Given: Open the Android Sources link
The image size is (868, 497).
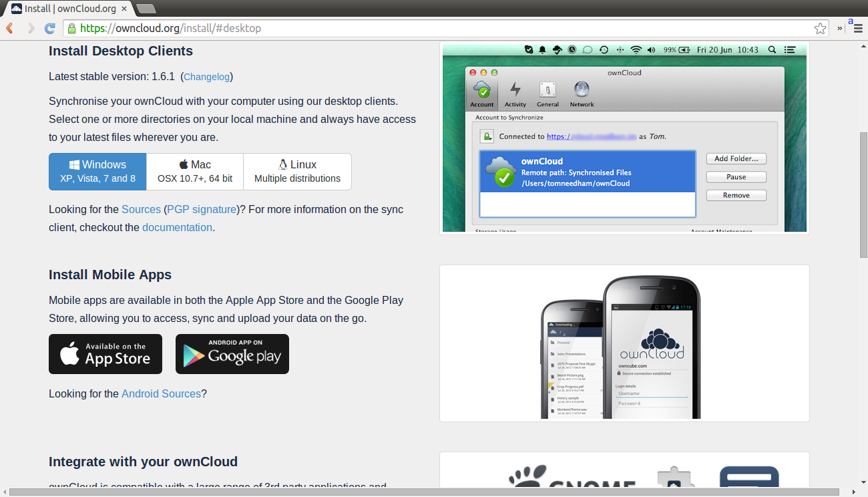Looking at the screenshot, I should (161, 393).
